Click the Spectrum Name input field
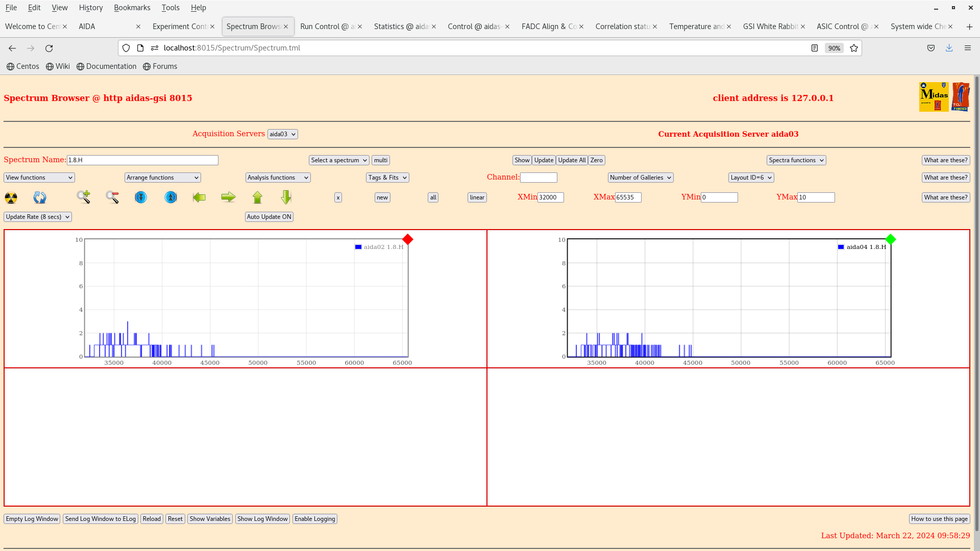The height and width of the screenshot is (551, 980). pos(142,160)
